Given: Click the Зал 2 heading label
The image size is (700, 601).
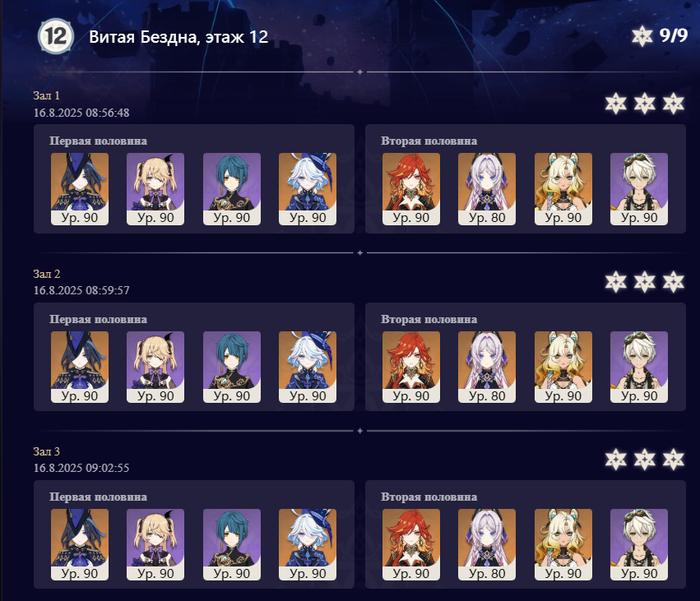Looking at the screenshot, I should click(46, 274).
